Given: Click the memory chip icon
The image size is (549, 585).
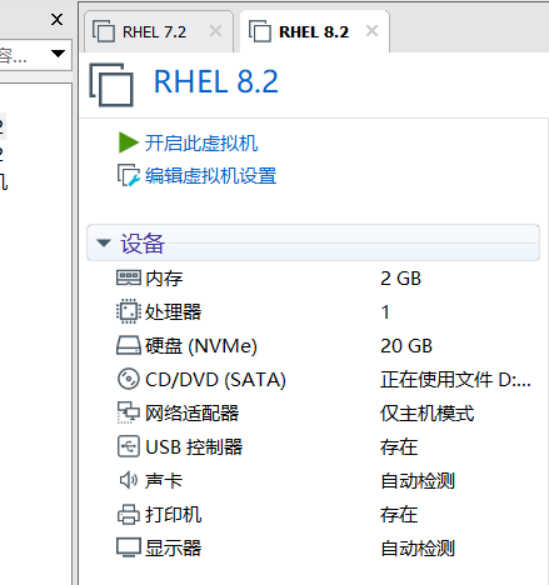Looking at the screenshot, I should click(128, 278).
